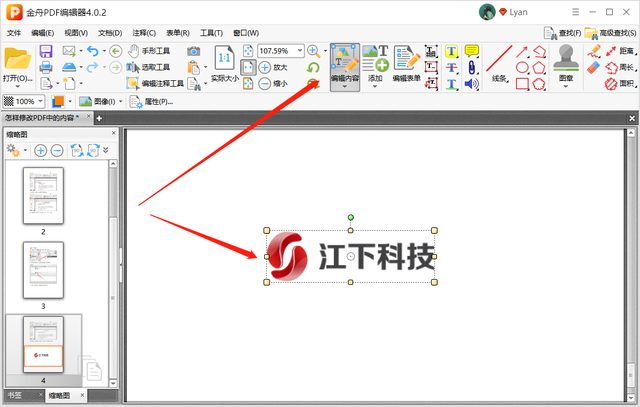Select the 线条 line drawing tool
This screenshot has width=640, height=407.
(x=499, y=63)
